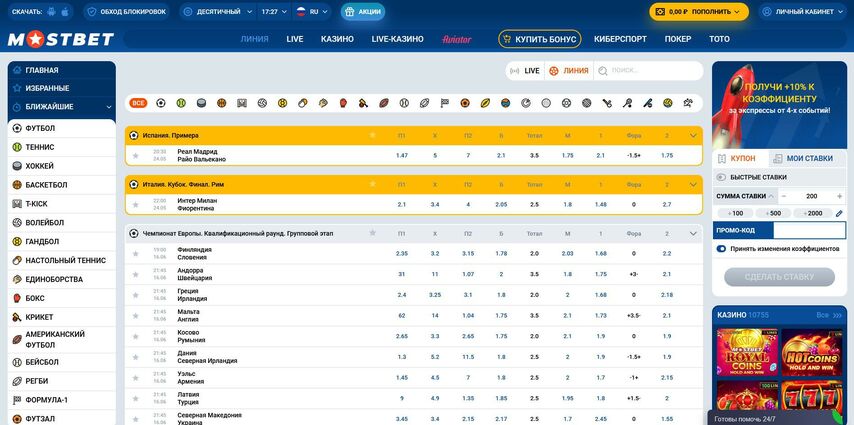
Task: Edit quick stake amounts with the pencil icon
Action: coord(839,214)
